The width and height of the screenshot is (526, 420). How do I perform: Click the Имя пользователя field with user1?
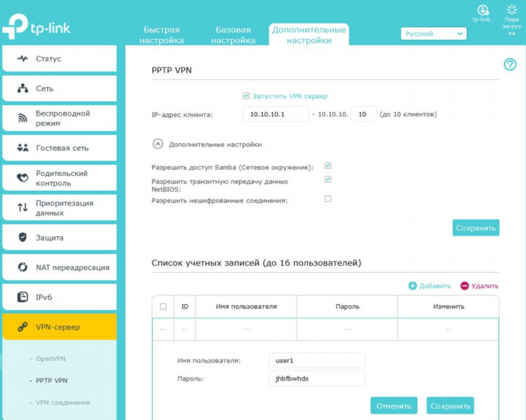317,360
